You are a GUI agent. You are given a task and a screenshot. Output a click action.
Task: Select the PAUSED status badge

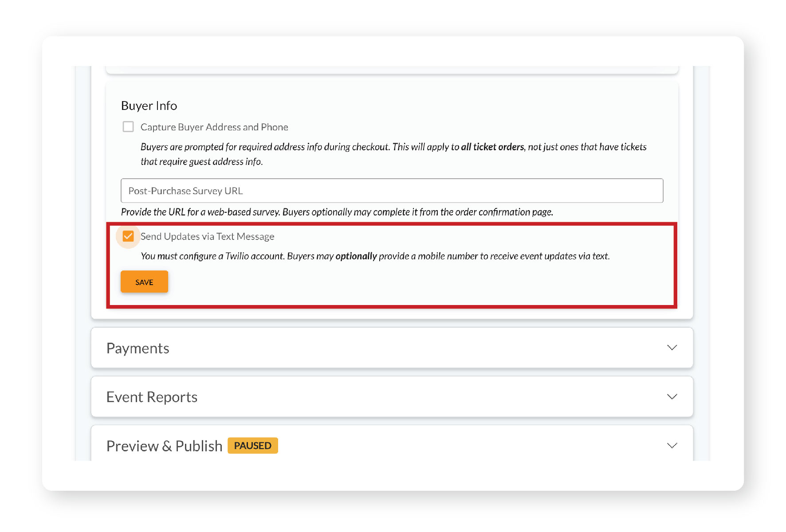click(x=253, y=446)
